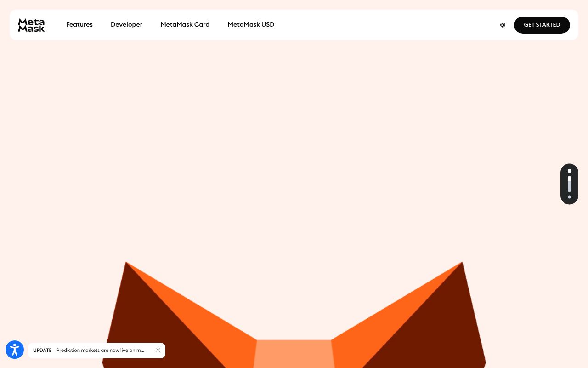Click the top dot on the scroll indicator

pyautogui.click(x=569, y=171)
